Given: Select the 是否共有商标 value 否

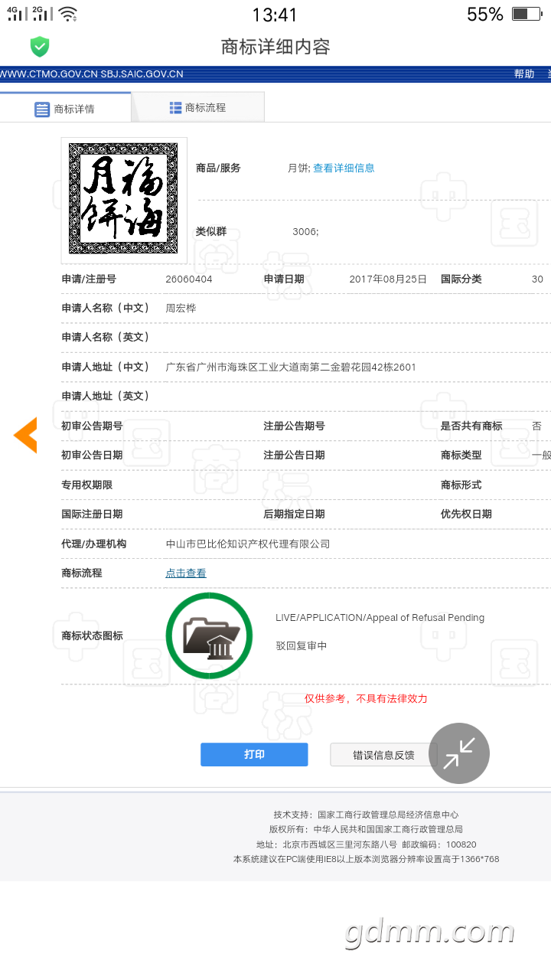Looking at the screenshot, I should pyautogui.click(x=536, y=426).
